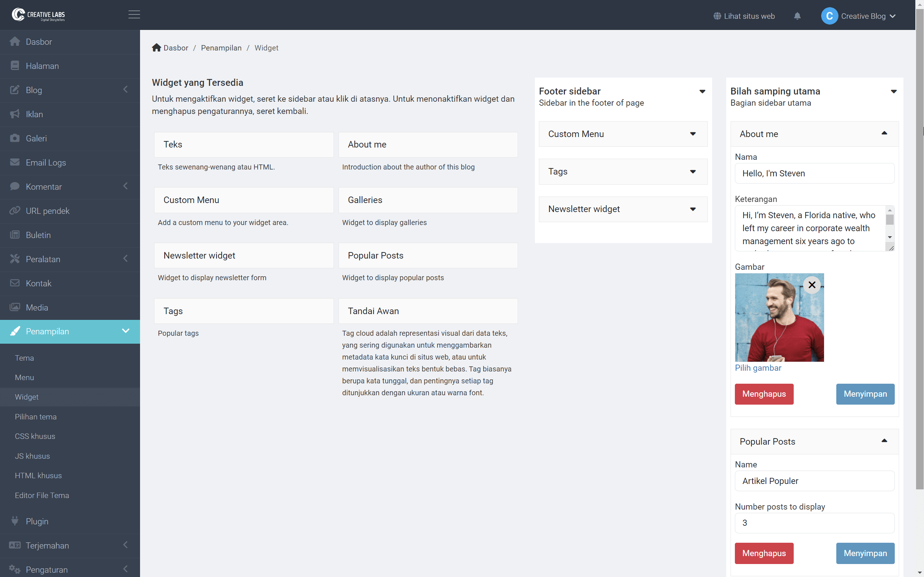924x577 pixels.
Task: Click the notification bell icon
Action: coord(798,16)
